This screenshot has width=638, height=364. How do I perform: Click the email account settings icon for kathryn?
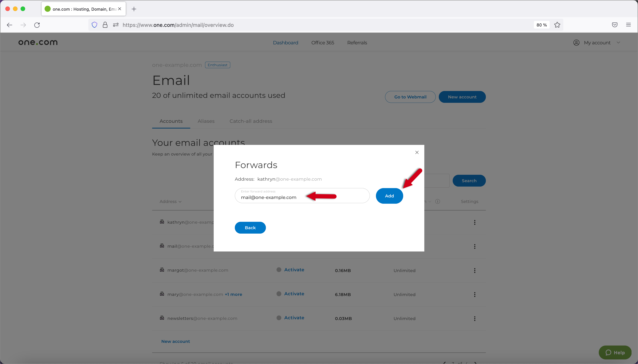click(475, 223)
